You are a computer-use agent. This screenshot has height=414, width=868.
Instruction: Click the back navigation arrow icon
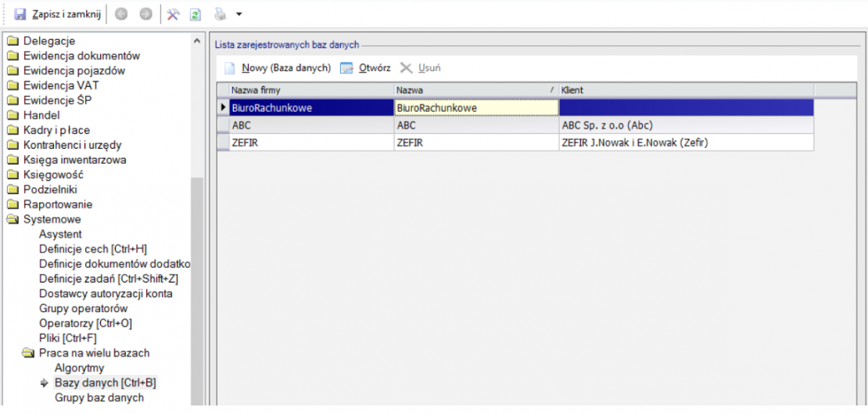pyautogui.click(x=121, y=14)
